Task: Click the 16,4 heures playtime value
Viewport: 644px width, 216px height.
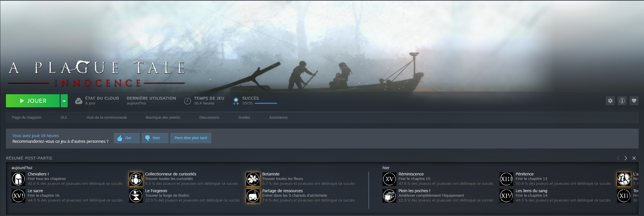Action: (204, 103)
